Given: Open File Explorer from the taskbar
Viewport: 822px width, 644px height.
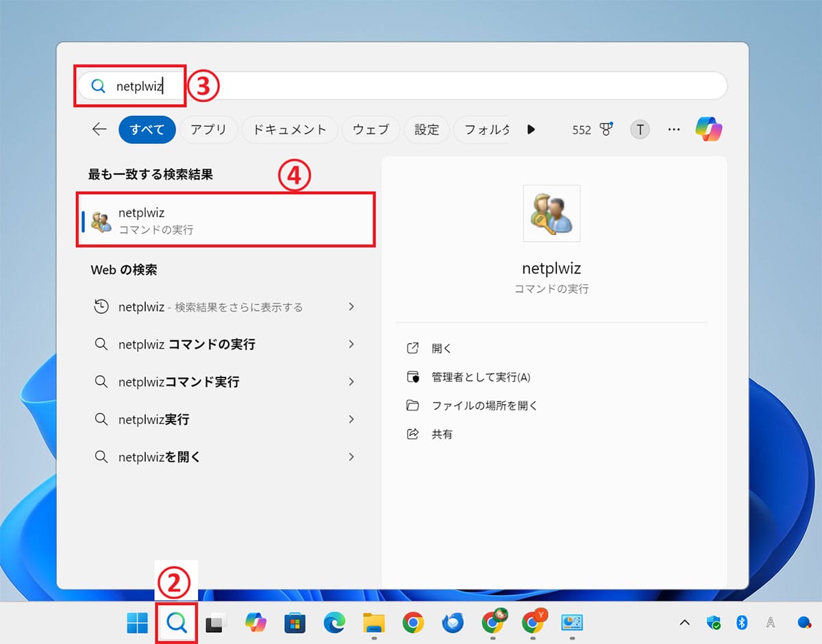Looking at the screenshot, I should click(373, 622).
